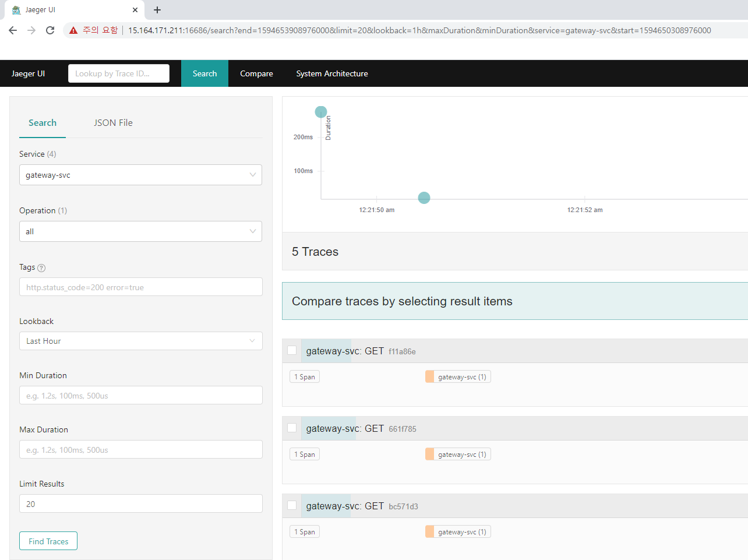This screenshot has height=560, width=748.
Task: Click the Jaeger UI home link
Action: 28,73
